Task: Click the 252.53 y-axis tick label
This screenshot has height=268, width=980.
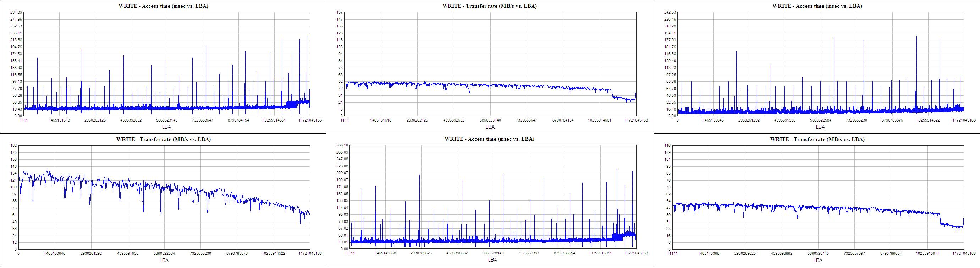Action: (x=16, y=26)
